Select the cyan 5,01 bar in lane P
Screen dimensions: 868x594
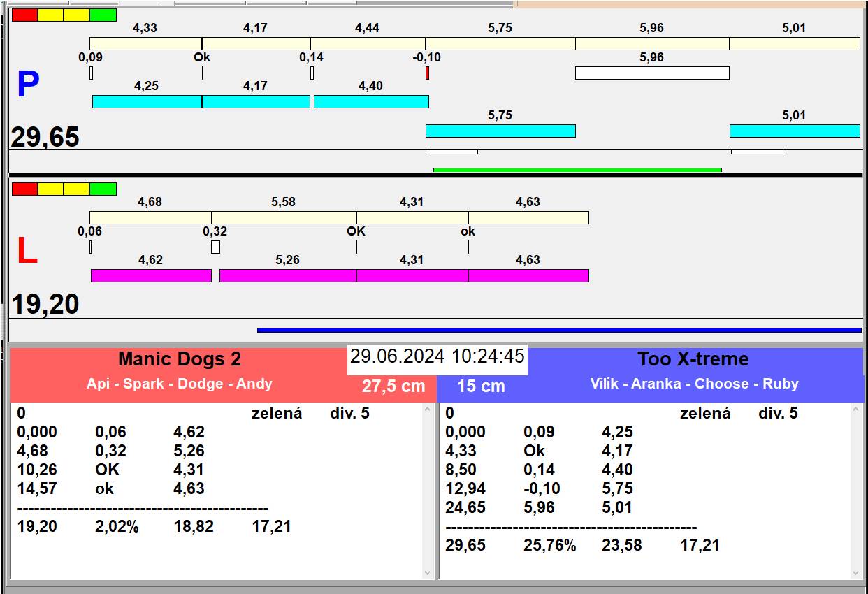click(795, 131)
